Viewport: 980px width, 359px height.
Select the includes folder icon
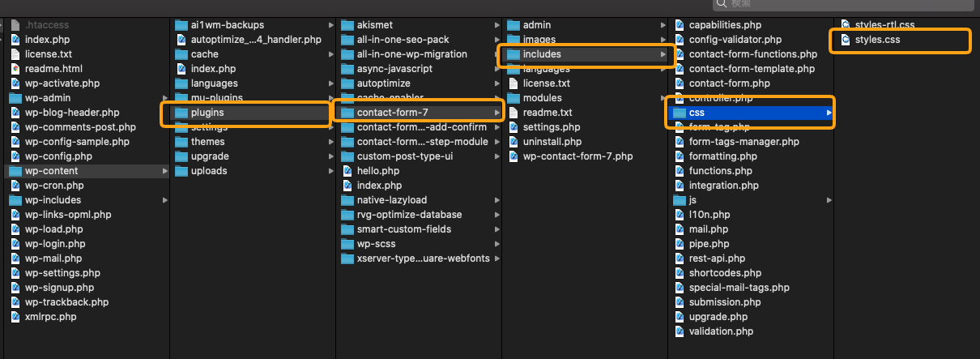click(513, 54)
